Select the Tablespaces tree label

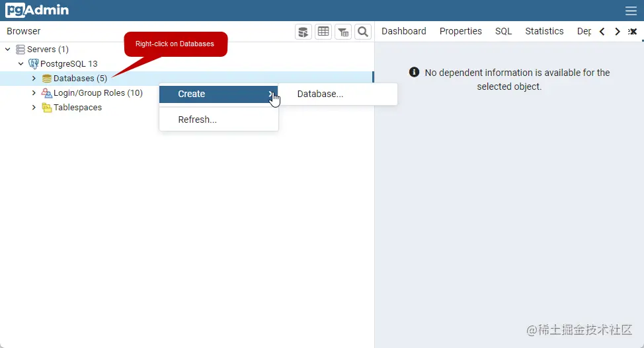(77, 108)
